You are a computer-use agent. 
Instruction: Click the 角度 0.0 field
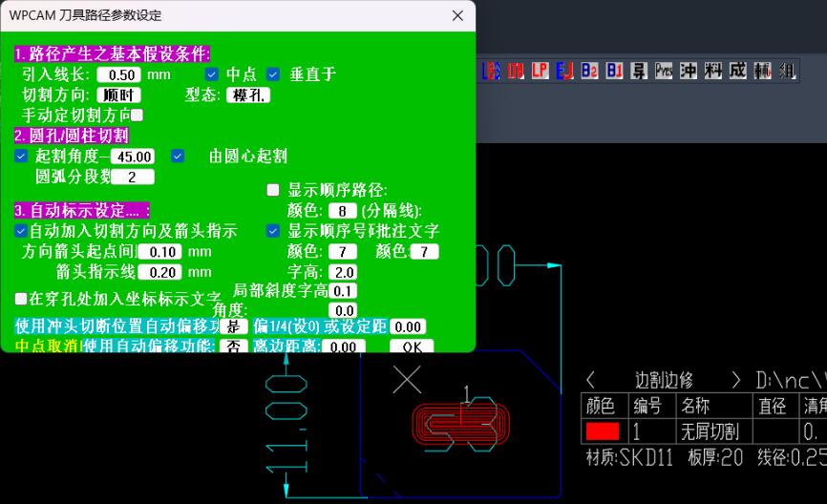[343, 310]
